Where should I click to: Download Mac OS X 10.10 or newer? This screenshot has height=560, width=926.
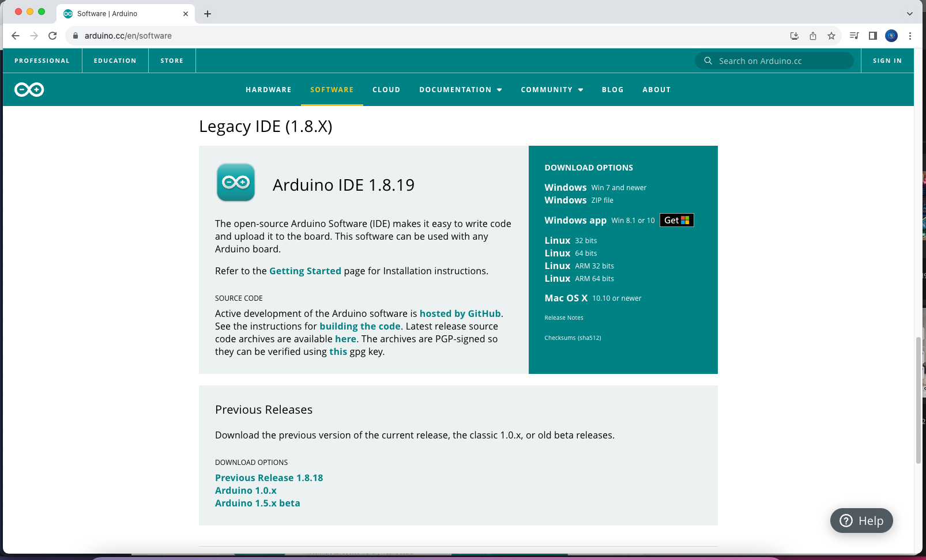tap(593, 298)
